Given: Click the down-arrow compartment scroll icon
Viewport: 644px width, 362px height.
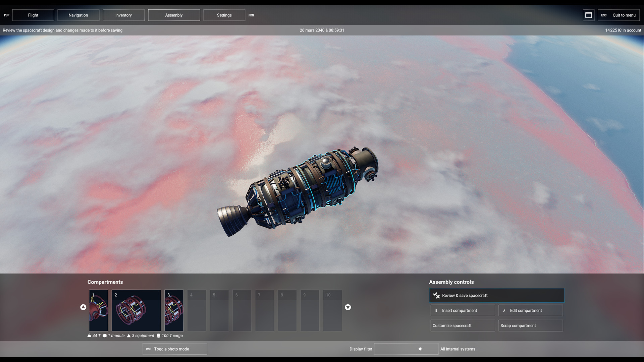Looking at the screenshot, I should (x=348, y=307).
